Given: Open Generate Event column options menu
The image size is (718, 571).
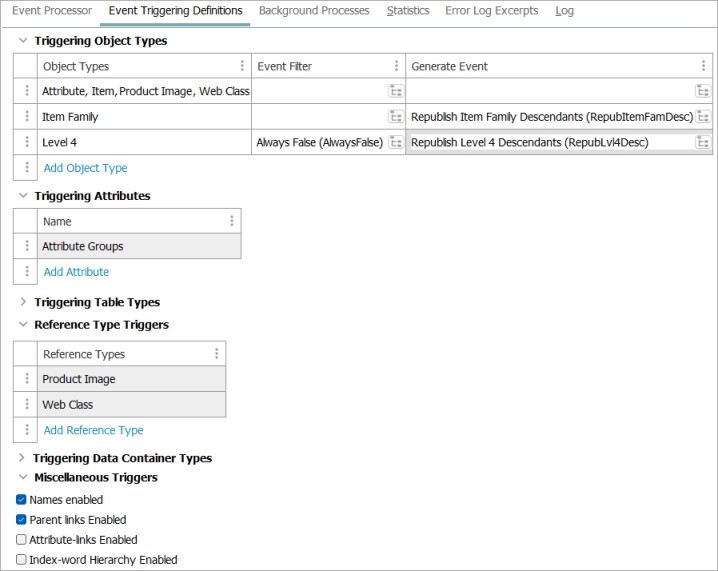Looking at the screenshot, I should pyautogui.click(x=703, y=66).
